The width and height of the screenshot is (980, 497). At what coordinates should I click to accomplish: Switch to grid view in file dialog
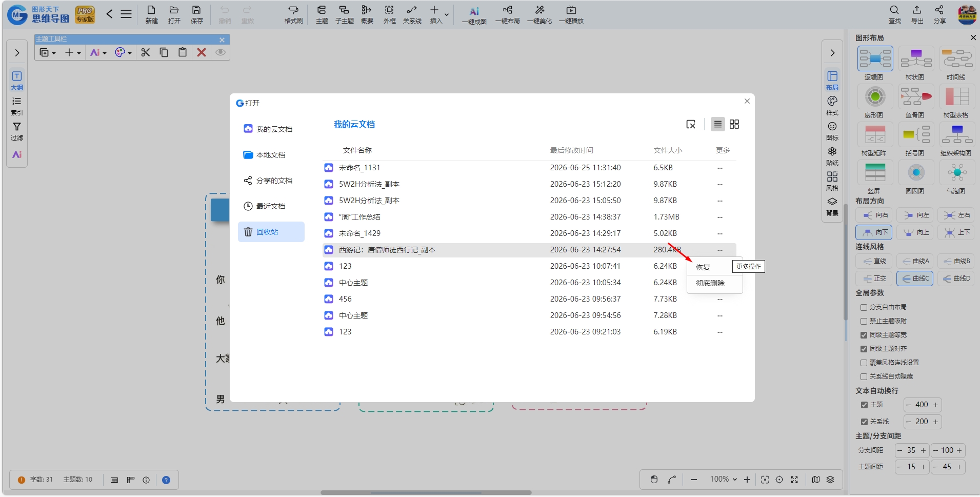(x=734, y=124)
